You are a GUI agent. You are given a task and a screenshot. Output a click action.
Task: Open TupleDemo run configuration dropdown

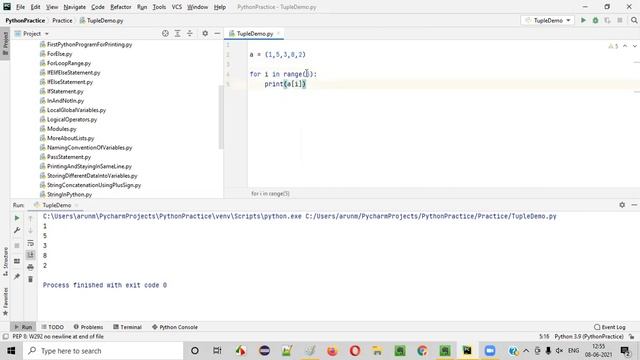coord(548,20)
